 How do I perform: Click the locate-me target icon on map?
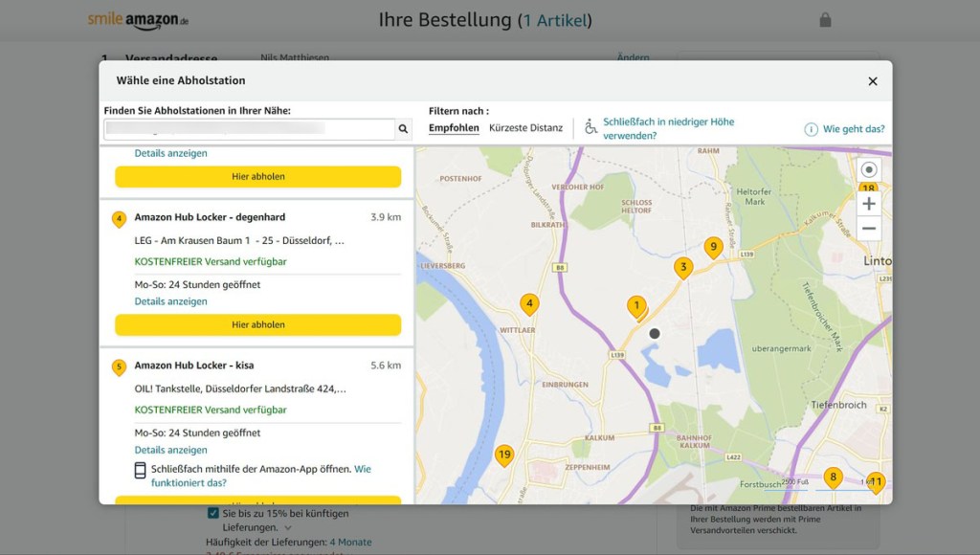point(869,169)
